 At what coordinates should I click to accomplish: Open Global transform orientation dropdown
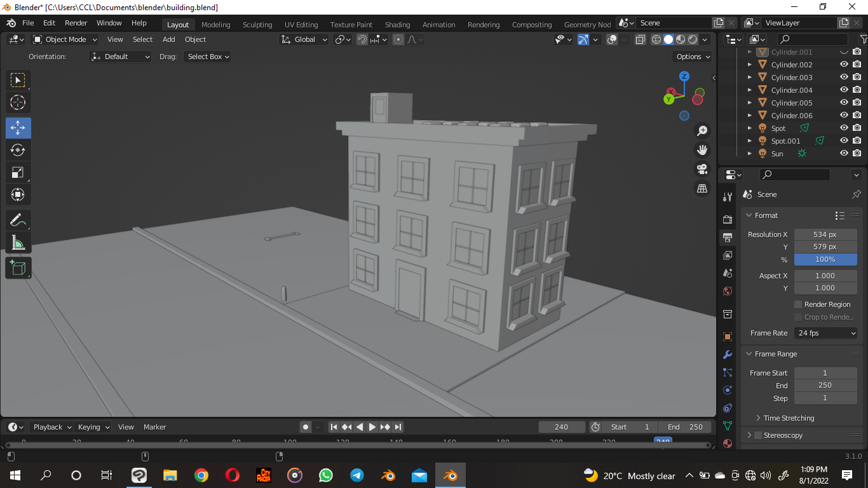click(x=304, y=39)
